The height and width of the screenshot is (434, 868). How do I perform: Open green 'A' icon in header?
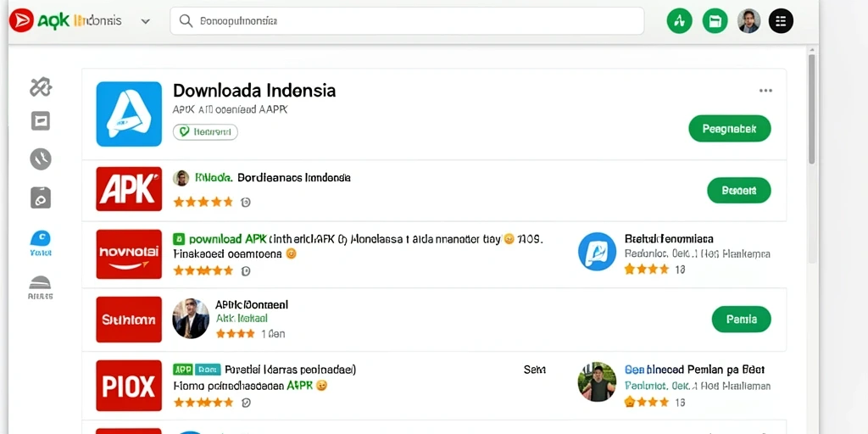point(679,21)
